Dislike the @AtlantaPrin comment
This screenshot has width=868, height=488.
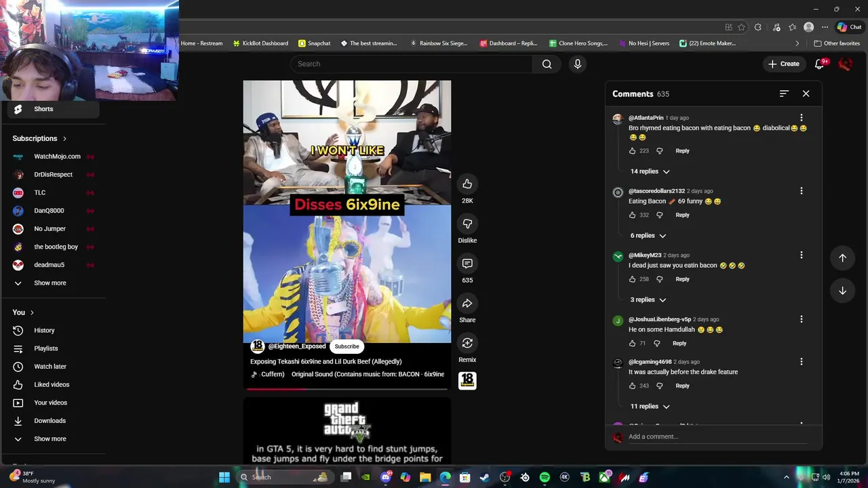[659, 151]
